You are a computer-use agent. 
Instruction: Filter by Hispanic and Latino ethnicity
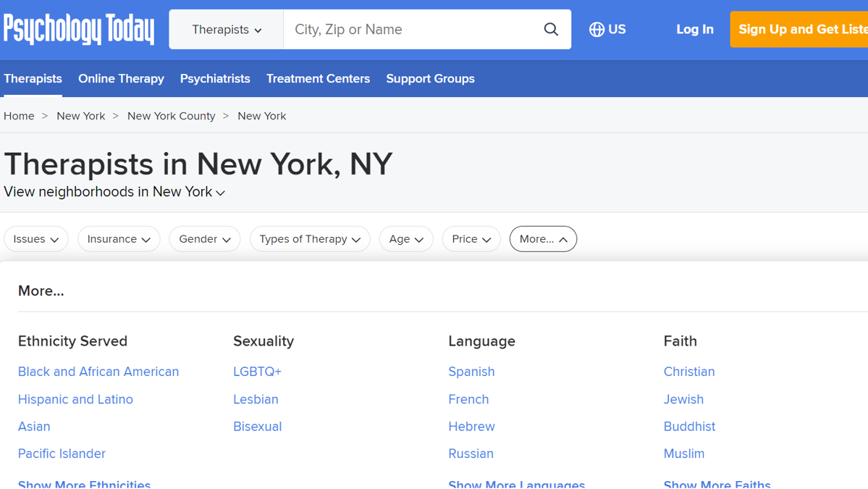coord(75,399)
